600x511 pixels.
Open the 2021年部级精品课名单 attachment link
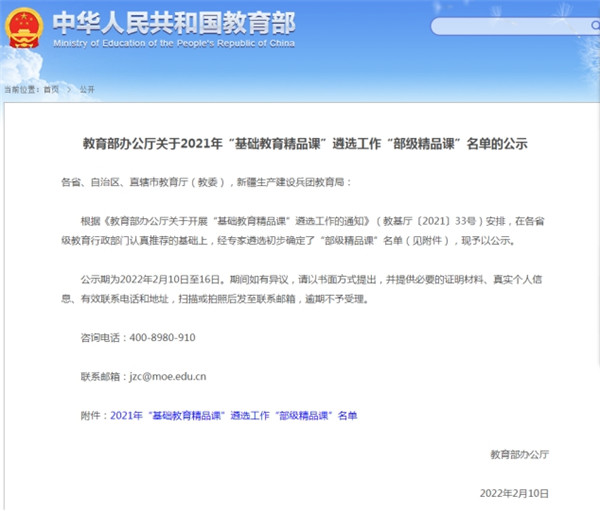[234, 415]
